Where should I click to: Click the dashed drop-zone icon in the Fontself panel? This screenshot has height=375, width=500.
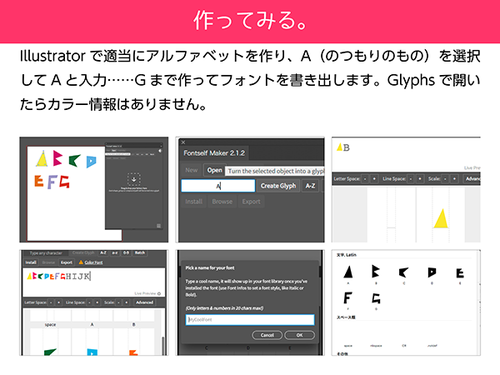(134, 179)
